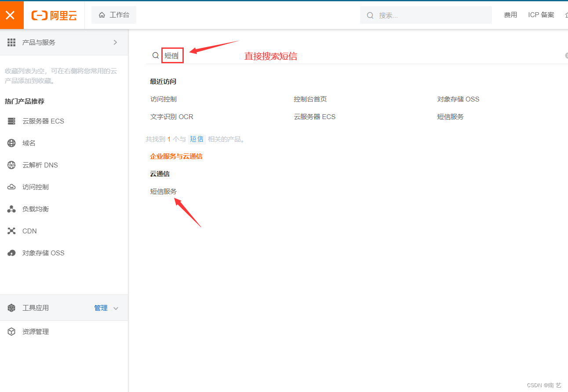568x392 pixels.
Task: Open 云解析 DNS in the sidebar
Action: click(x=40, y=165)
